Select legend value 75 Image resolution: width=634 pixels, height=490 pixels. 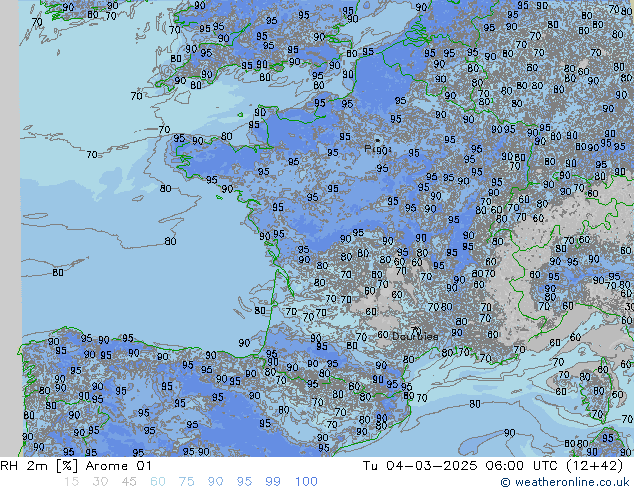(x=186, y=482)
